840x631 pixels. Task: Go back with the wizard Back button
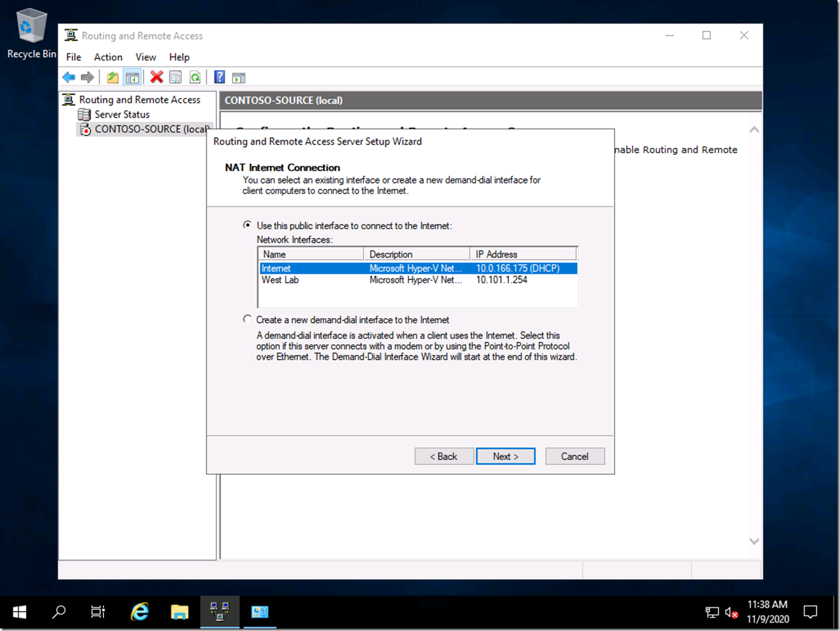coord(444,456)
